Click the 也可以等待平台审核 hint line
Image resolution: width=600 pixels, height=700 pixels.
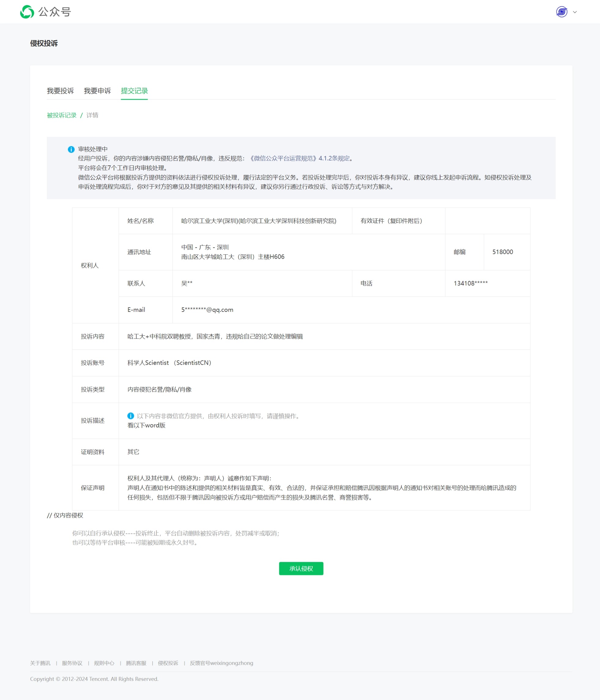135,543
